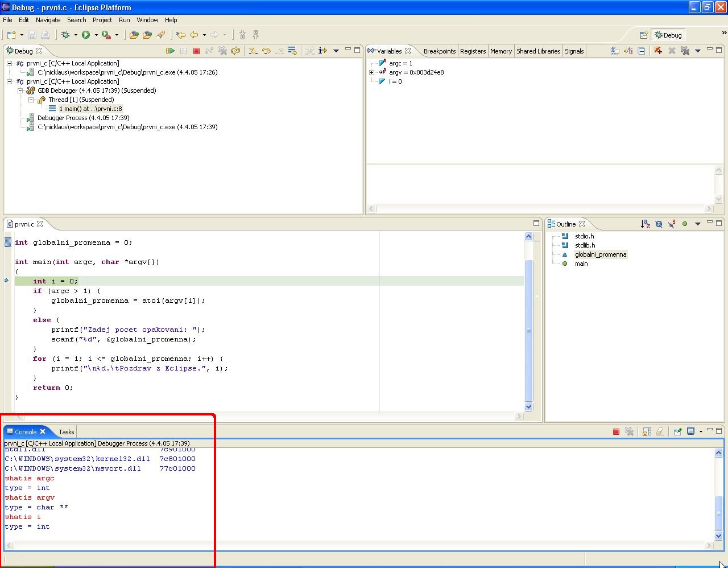Switch to the Breakpoints tab
728x568 pixels.
[x=439, y=51]
